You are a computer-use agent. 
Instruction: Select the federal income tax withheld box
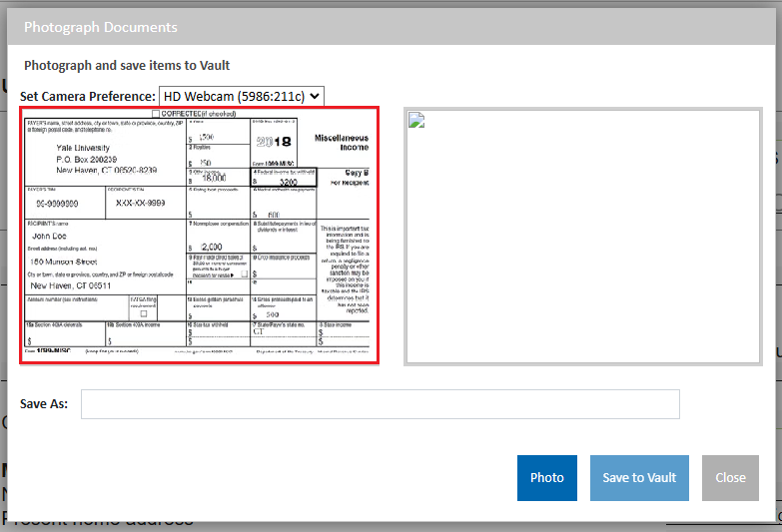(x=283, y=178)
